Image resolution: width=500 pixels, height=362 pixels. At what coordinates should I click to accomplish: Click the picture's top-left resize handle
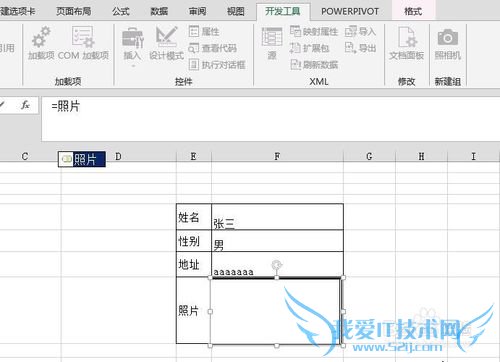(210, 277)
